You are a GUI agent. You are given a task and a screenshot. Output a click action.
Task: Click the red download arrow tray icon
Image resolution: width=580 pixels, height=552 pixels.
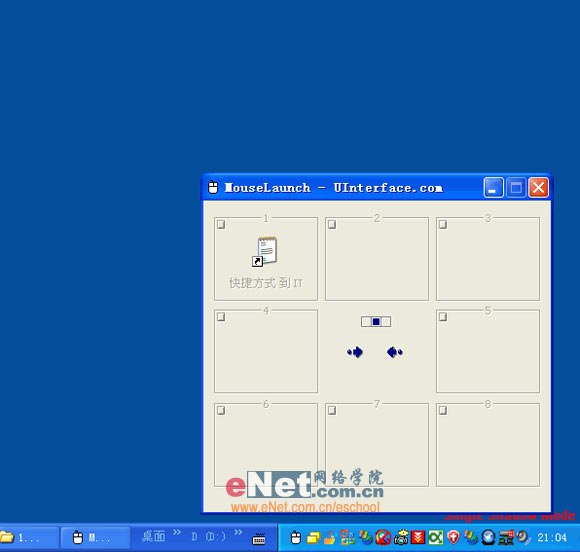[x=418, y=538]
